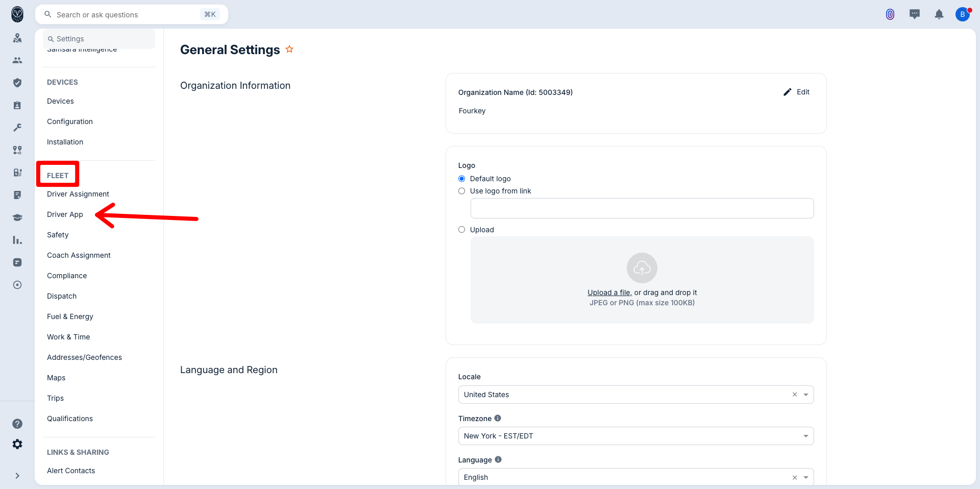The height and width of the screenshot is (489, 980).
Task: Select the Default logo radio button
Action: coord(462,179)
